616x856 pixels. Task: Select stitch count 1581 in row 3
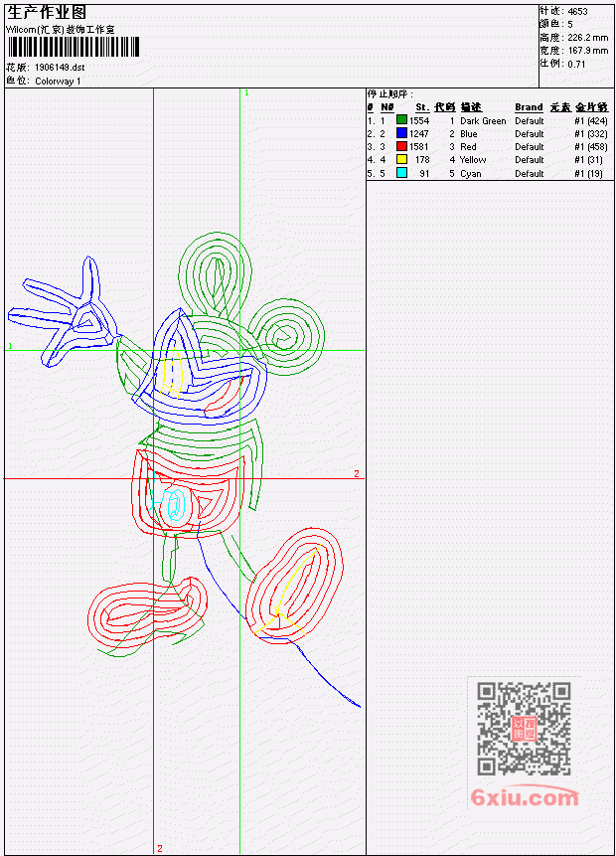(x=419, y=147)
